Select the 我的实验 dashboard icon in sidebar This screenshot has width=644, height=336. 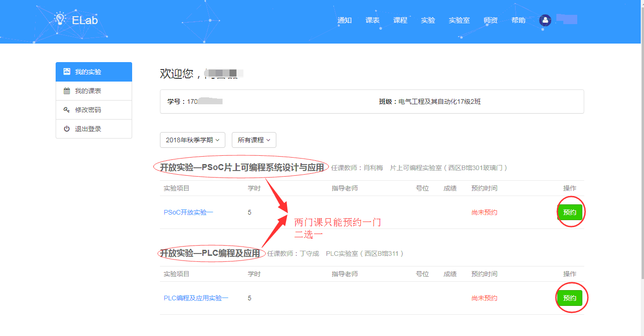66,71
